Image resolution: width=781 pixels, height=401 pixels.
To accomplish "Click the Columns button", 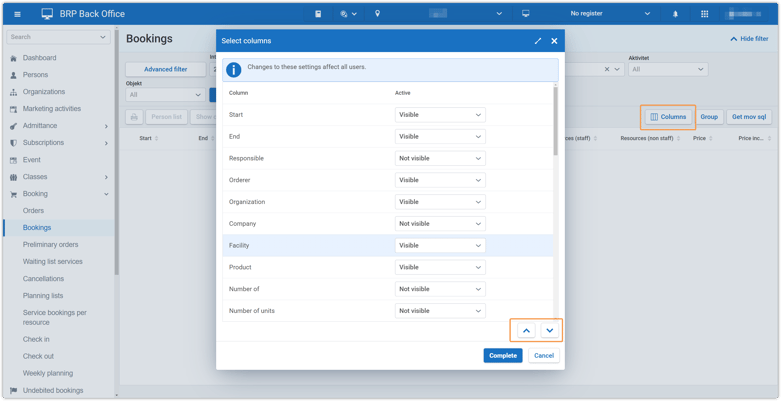I will 668,117.
